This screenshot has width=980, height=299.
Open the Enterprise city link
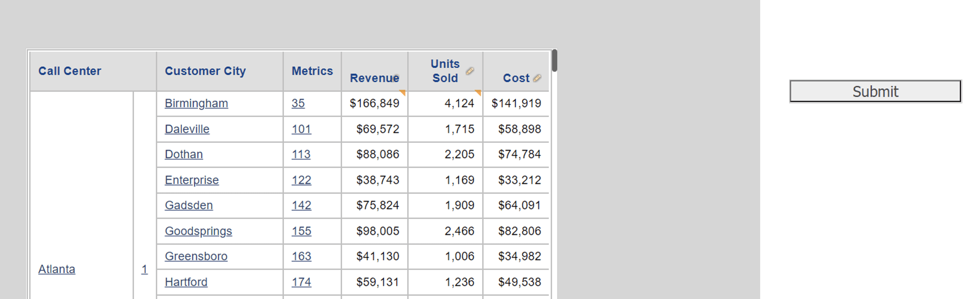[x=192, y=180]
